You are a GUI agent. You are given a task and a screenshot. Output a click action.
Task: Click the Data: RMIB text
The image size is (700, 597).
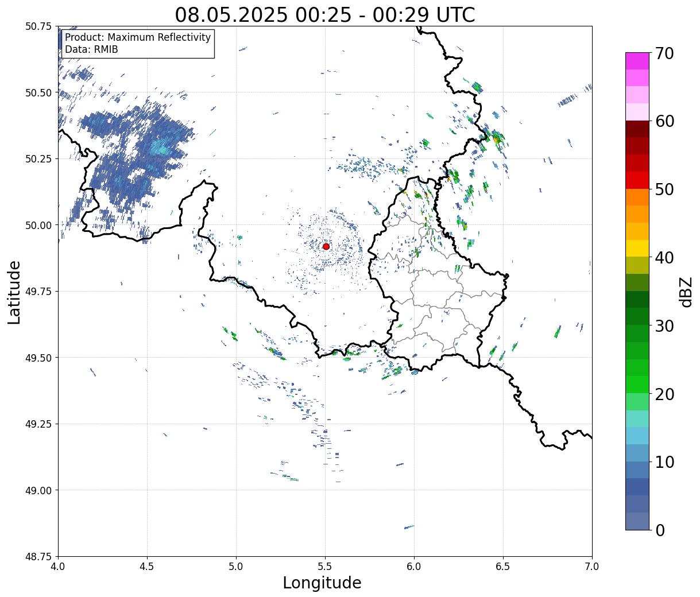(x=91, y=49)
